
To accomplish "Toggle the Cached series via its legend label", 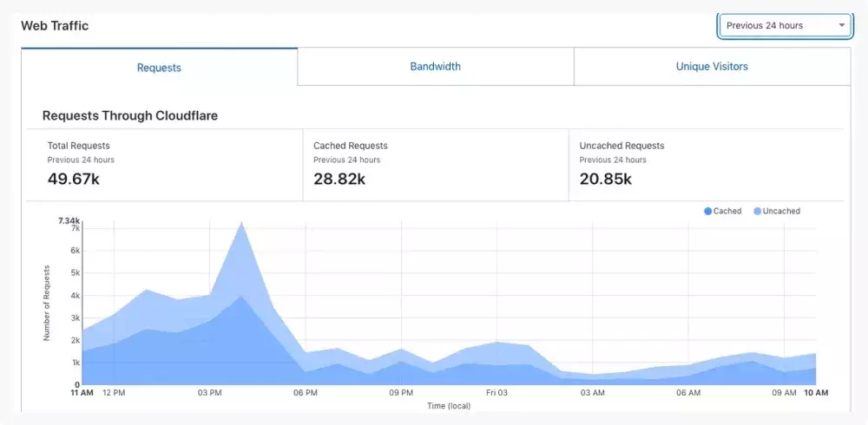I will (x=727, y=212).
